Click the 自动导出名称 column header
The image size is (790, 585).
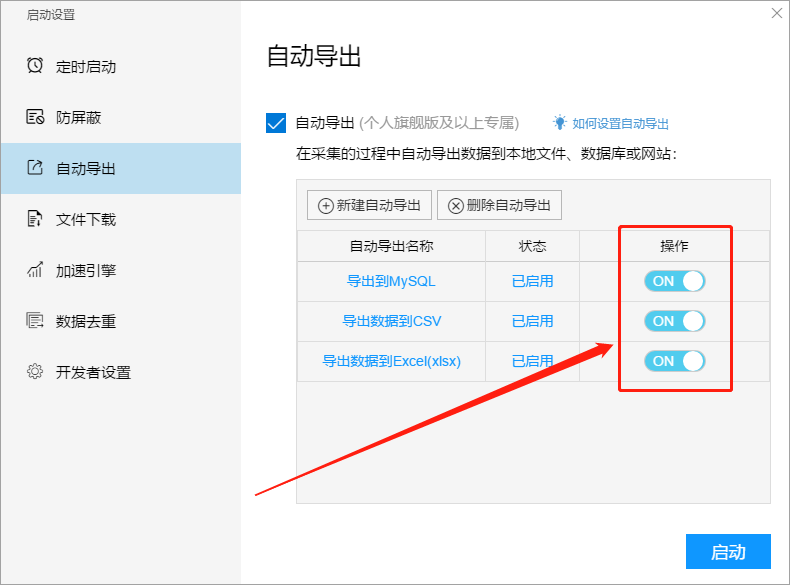[x=391, y=246]
